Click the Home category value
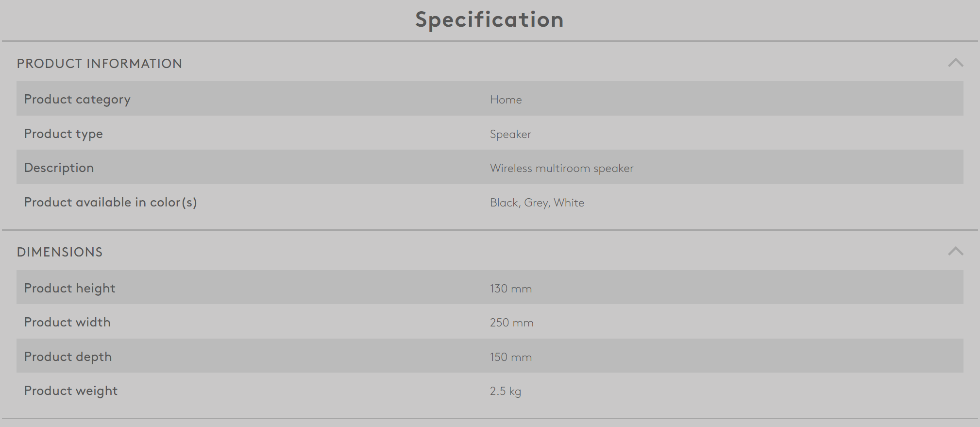 [x=506, y=100]
